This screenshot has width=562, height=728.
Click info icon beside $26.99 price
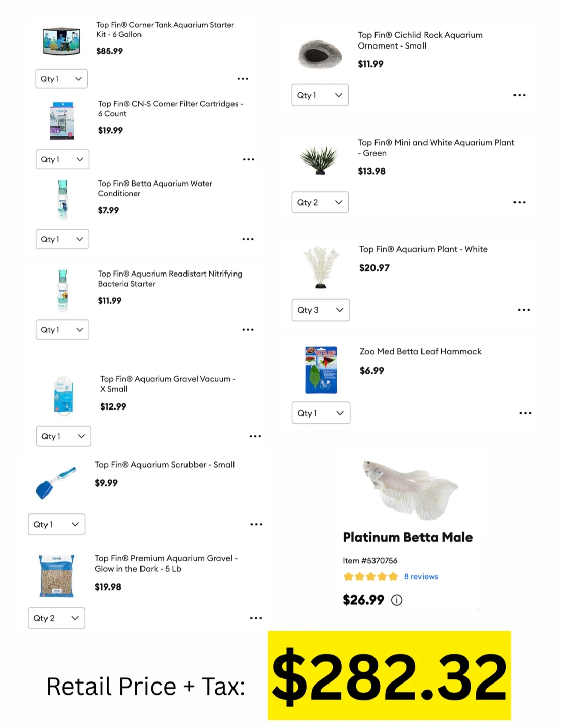pyautogui.click(x=397, y=600)
